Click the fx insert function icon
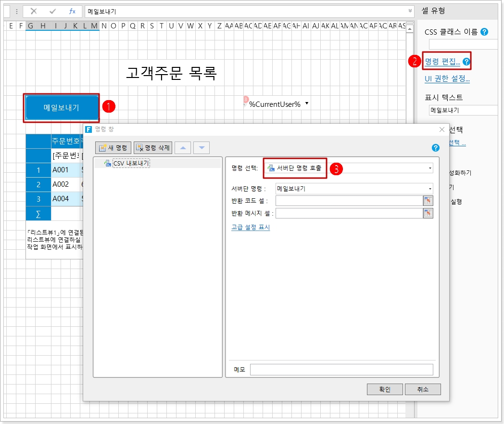The height and width of the screenshot is (424, 504). click(x=72, y=11)
